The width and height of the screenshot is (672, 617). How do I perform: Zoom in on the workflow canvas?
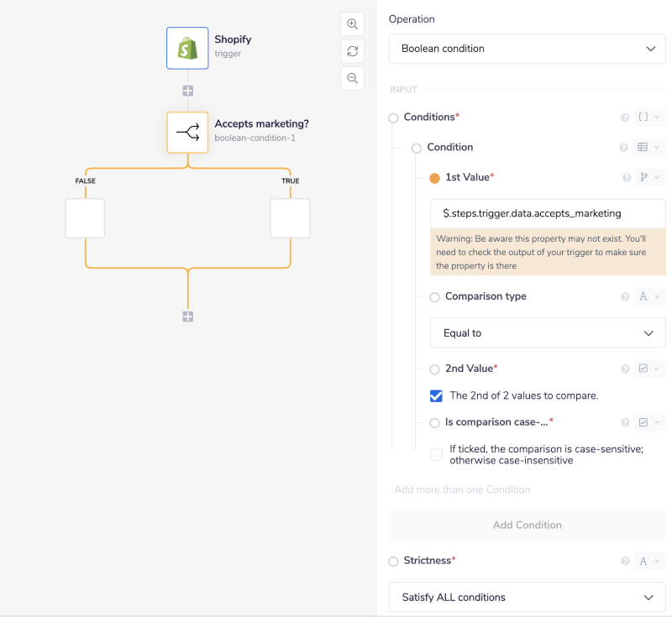tap(352, 24)
